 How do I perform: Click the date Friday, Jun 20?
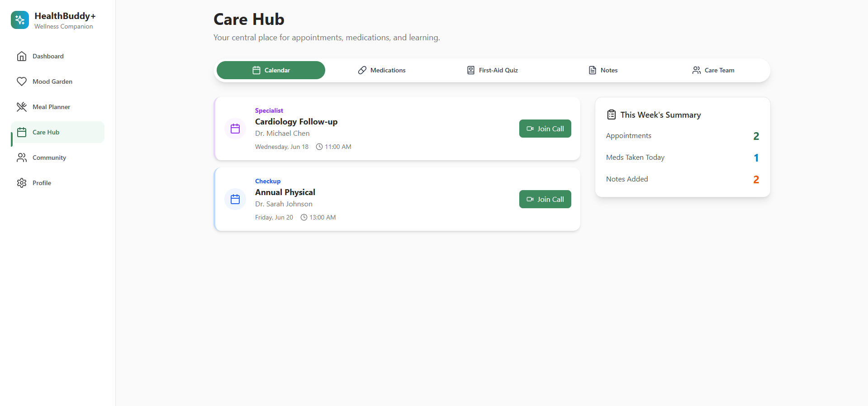tap(274, 217)
